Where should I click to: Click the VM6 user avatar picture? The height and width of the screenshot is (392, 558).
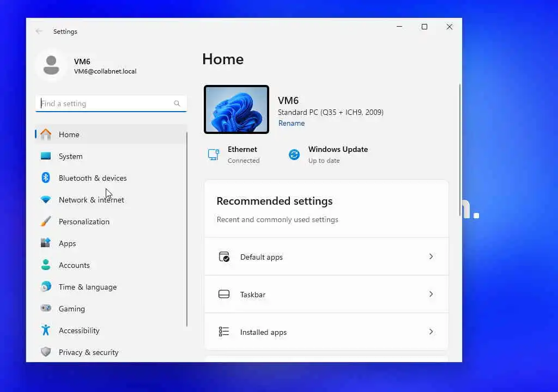click(x=51, y=65)
